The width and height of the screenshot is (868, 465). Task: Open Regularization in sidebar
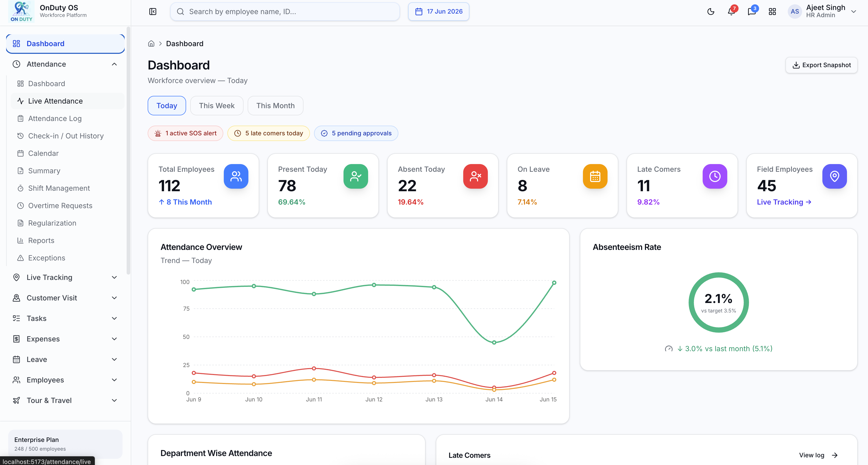(x=67, y=223)
